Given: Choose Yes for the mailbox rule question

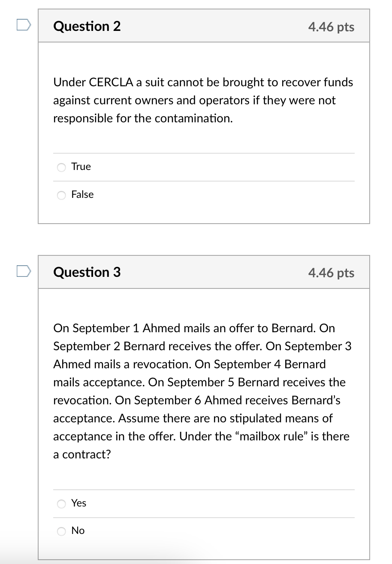Looking at the screenshot, I should [x=61, y=504].
